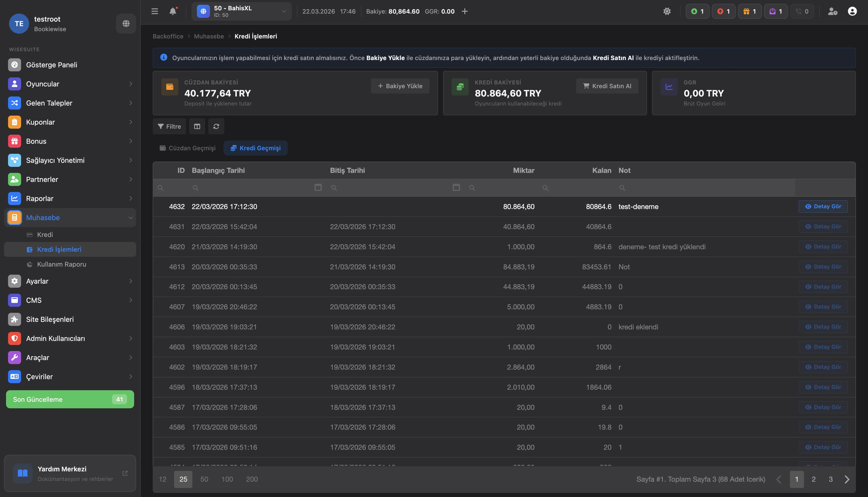Click the Not column search field
The width and height of the screenshot is (868, 497).
point(706,188)
